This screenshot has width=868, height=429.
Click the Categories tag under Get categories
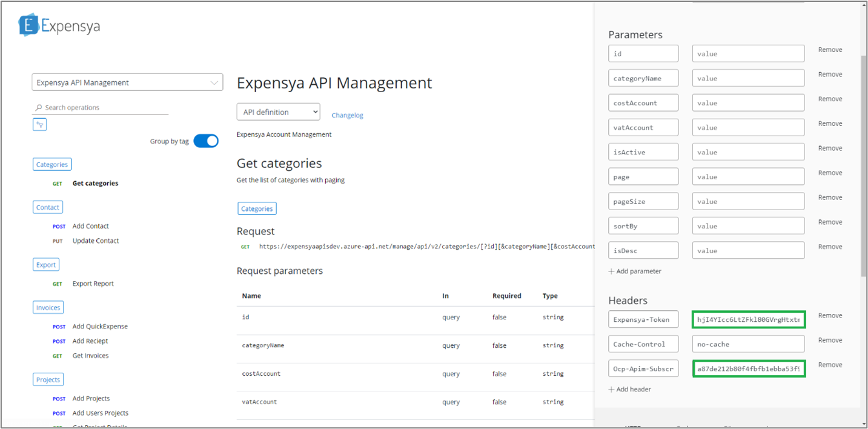tap(257, 209)
